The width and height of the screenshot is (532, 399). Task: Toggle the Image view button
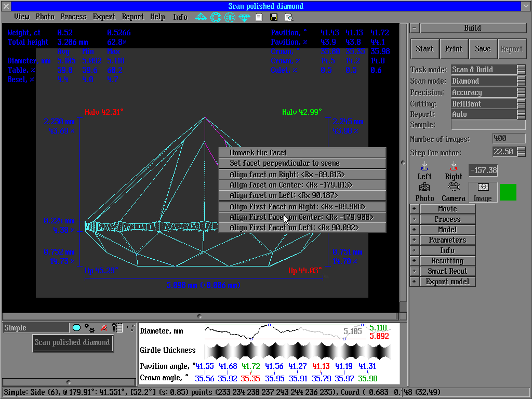point(483,192)
